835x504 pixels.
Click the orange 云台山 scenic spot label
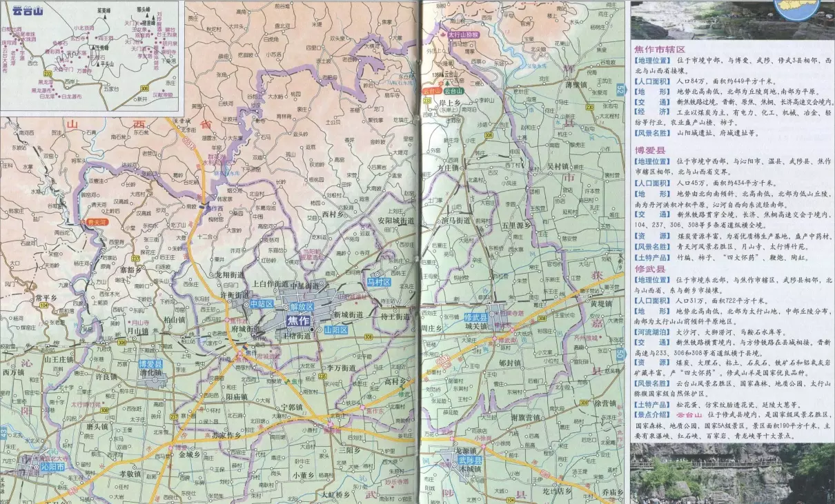[431, 90]
